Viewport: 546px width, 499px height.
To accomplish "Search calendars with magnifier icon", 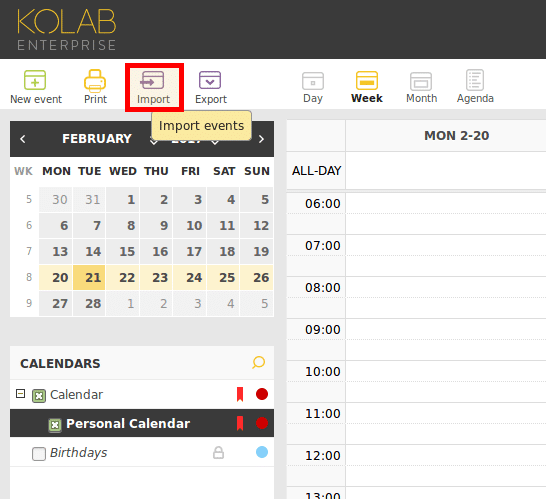I will tap(258, 362).
